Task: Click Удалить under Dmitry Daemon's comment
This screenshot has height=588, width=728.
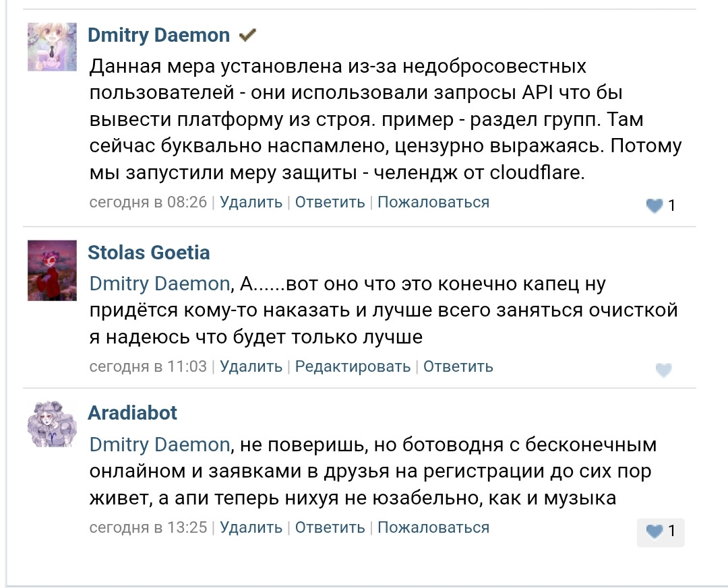Action: click(251, 202)
